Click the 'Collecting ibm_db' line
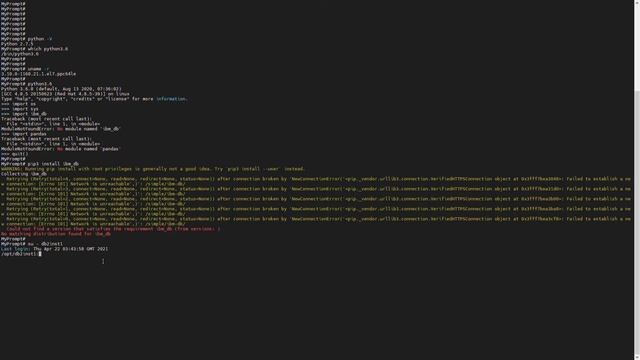The image size is (640, 360). click(x=24, y=174)
